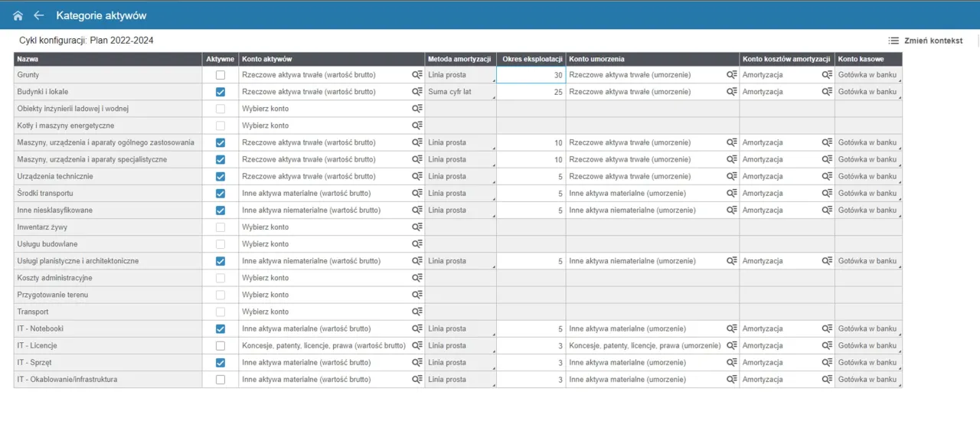Open asset account lookup for Transport row
Screen dimensions: 980x431
pyautogui.click(x=417, y=312)
